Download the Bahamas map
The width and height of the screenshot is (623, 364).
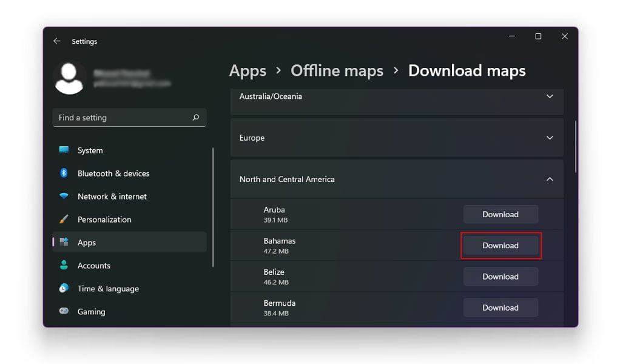coord(500,245)
